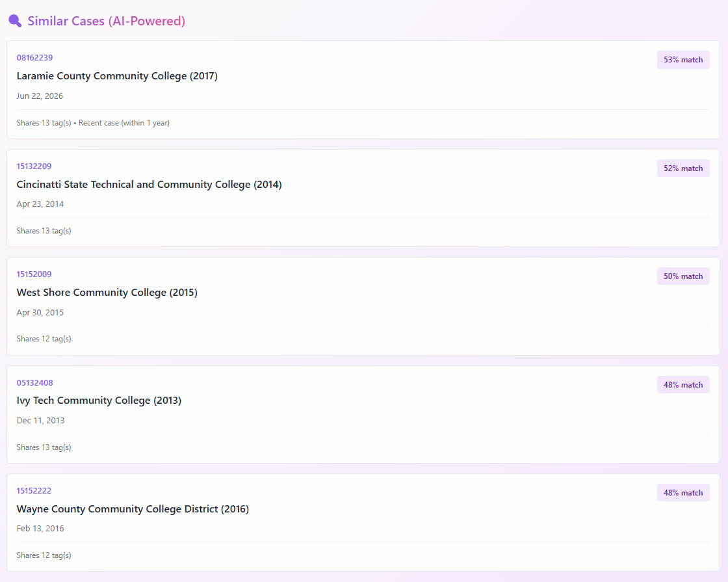Open case ID 15132209 link
The image size is (728, 582).
pyautogui.click(x=34, y=166)
